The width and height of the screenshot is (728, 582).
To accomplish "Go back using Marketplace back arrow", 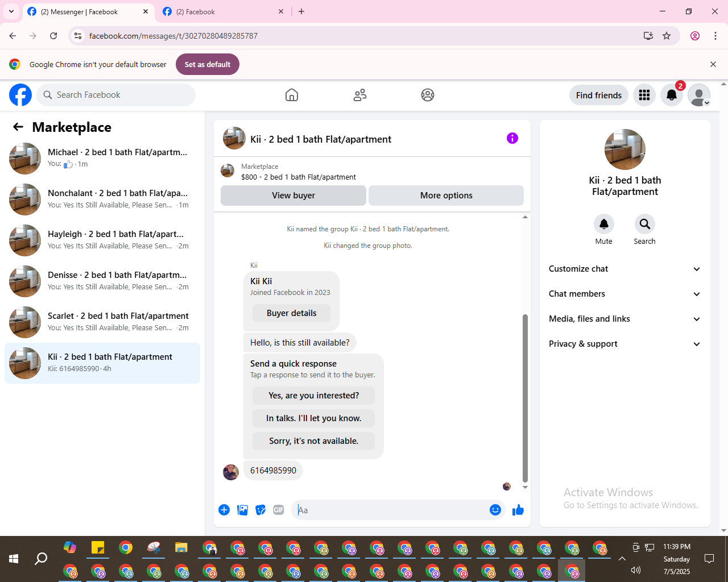I will [18, 127].
